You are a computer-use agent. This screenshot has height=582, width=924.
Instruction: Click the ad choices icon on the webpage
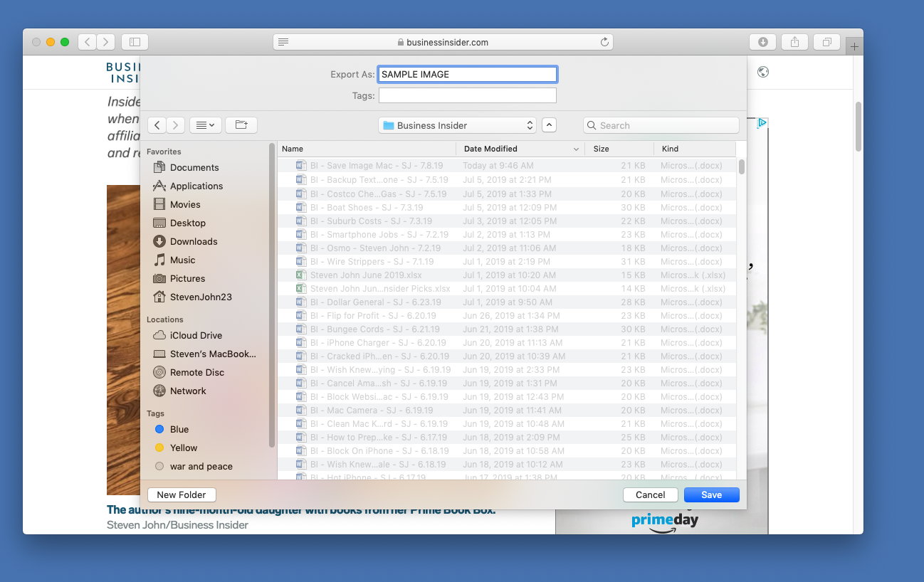[762, 122]
